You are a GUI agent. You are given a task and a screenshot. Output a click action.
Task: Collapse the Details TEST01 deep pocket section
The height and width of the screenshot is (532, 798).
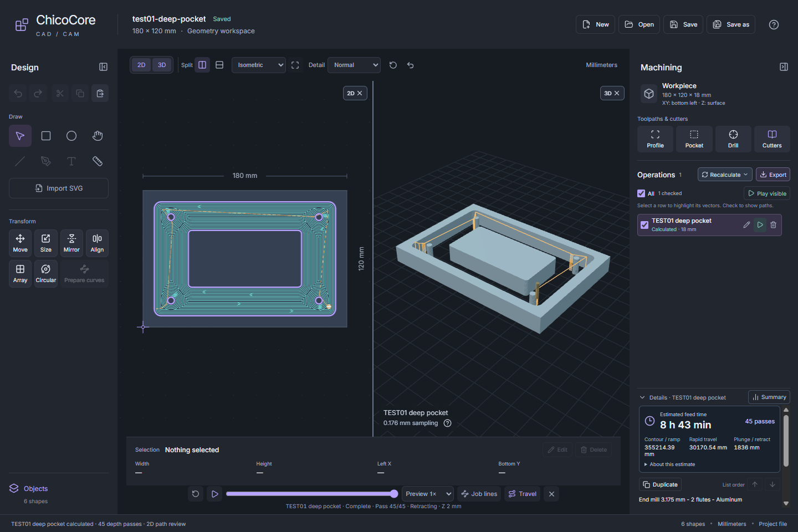pos(642,397)
